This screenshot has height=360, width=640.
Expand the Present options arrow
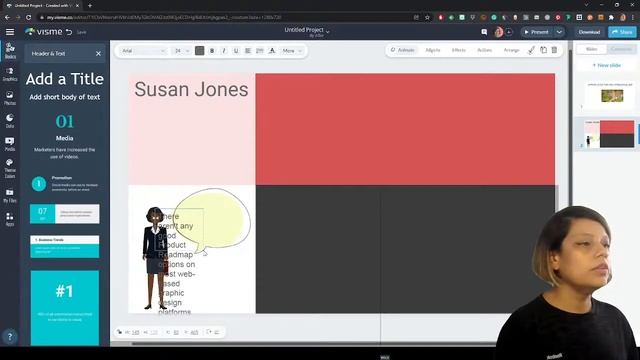559,32
